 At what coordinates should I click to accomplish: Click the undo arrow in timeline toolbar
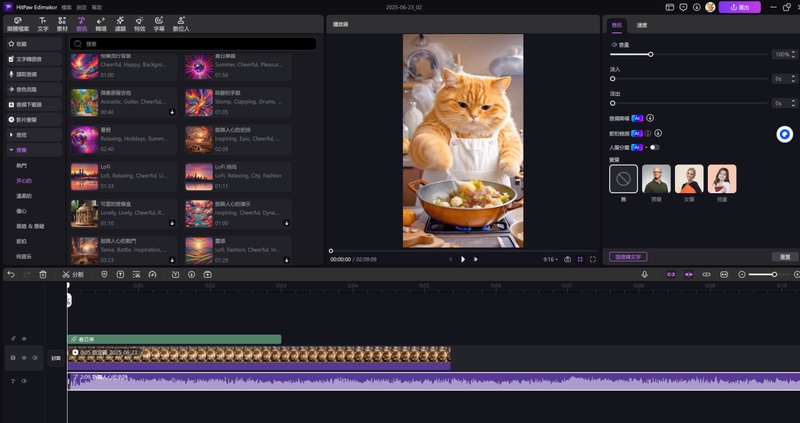11,274
